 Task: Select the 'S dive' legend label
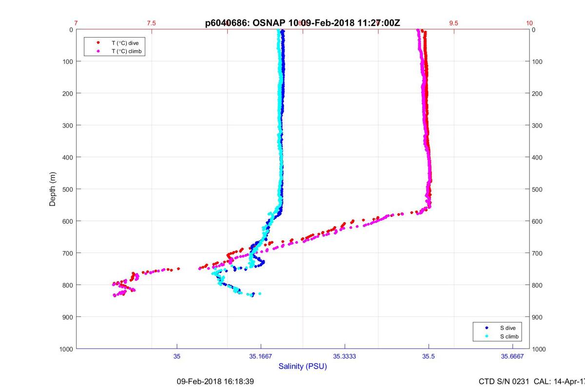point(507,328)
